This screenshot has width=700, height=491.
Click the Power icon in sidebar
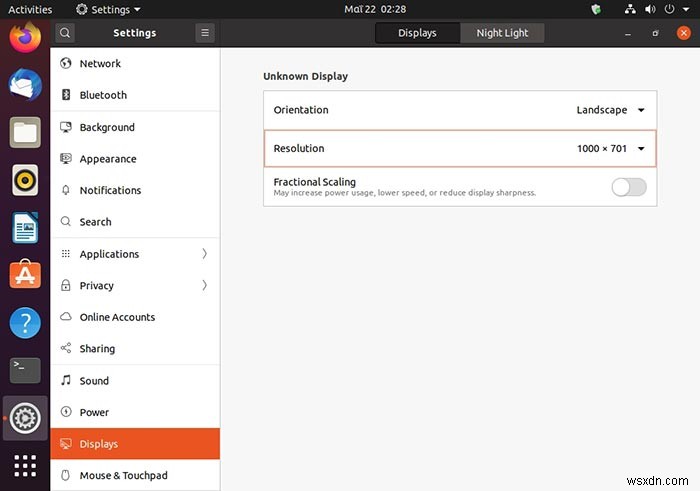66,412
